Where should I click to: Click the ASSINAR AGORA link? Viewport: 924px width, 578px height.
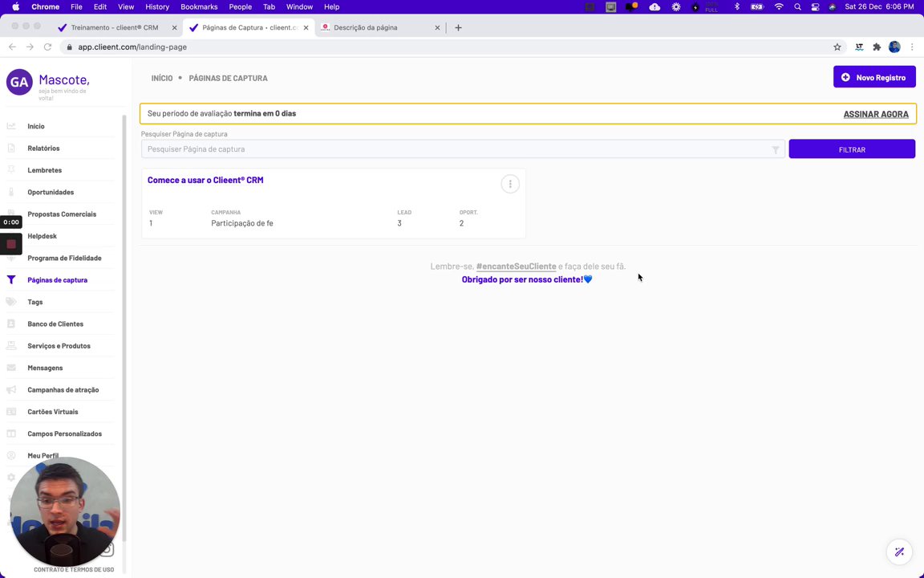pos(876,115)
